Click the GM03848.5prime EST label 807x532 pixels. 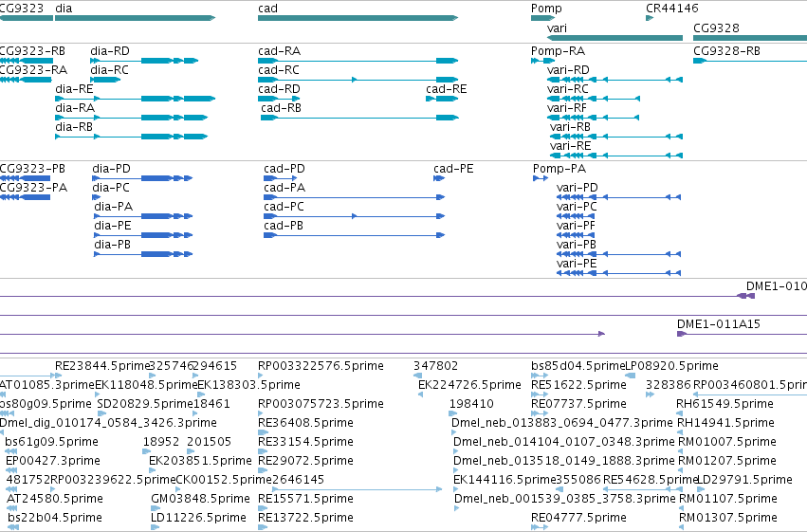coord(201,499)
